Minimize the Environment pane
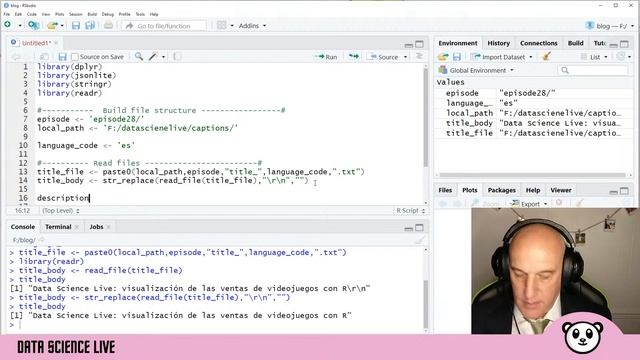 click(x=613, y=44)
